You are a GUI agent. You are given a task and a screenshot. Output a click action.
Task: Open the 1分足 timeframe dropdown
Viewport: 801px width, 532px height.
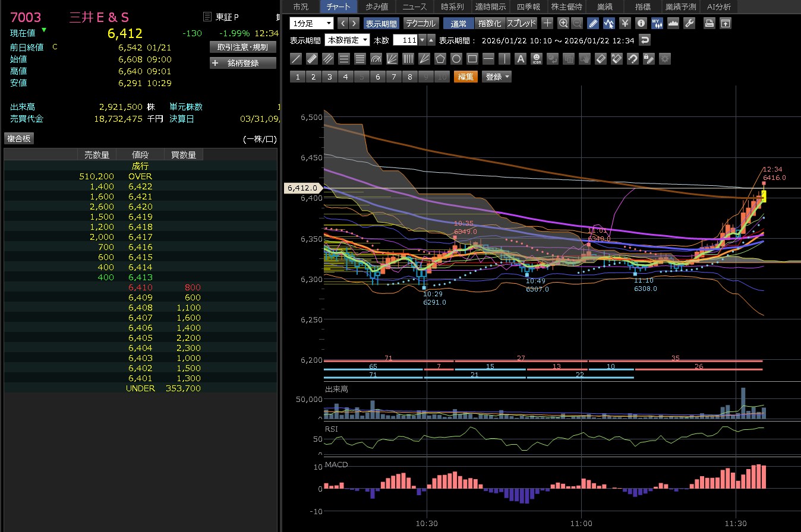coord(312,23)
